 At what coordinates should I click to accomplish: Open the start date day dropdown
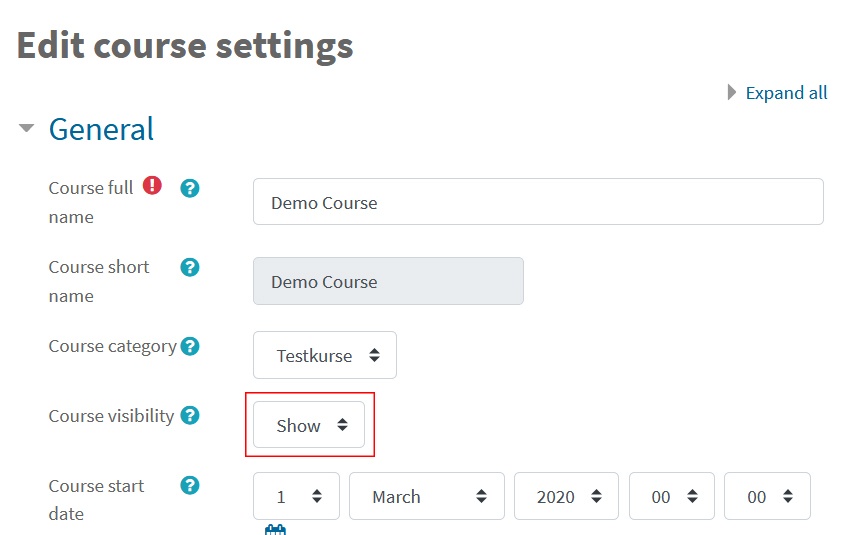(x=296, y=496)
